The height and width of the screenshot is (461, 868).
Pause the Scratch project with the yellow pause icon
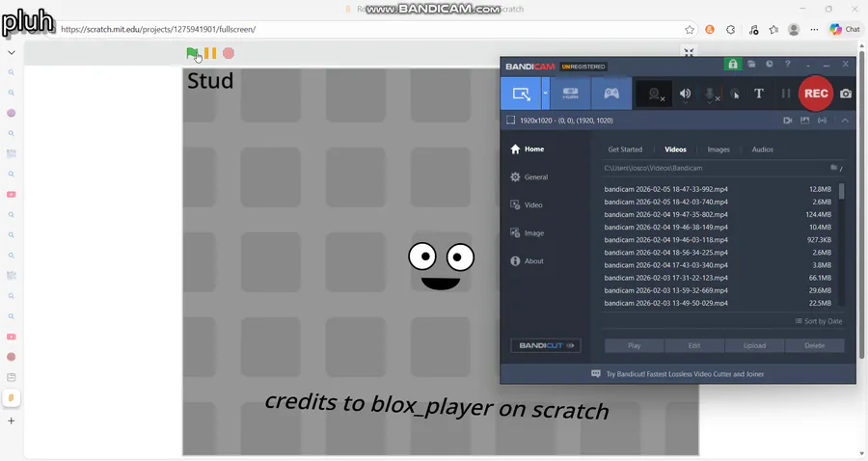[210, 53]
